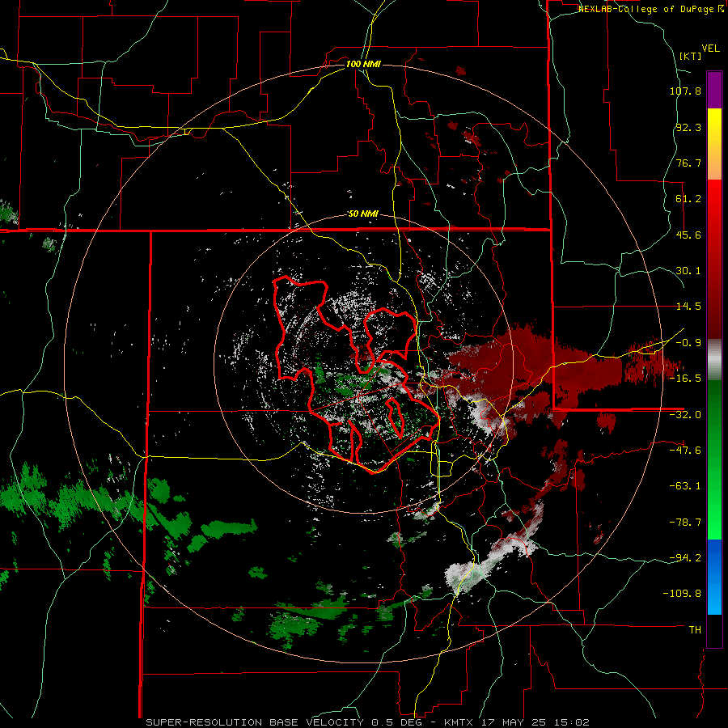The width and height of the screenshot is (728, 728).
Task: Click the 107.8 velocity scale value
Action: click(x=685, y=91)
